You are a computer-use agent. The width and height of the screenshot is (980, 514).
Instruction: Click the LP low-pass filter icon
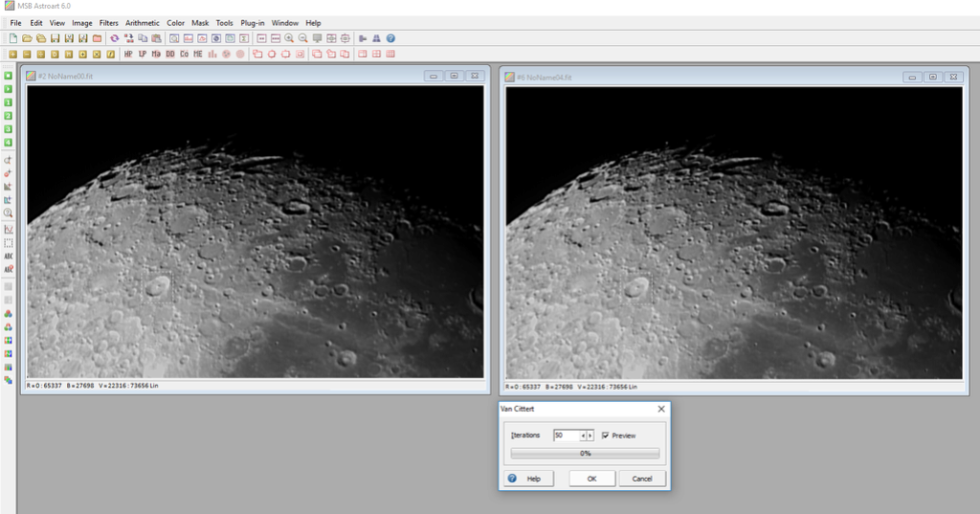pos(143,55)
